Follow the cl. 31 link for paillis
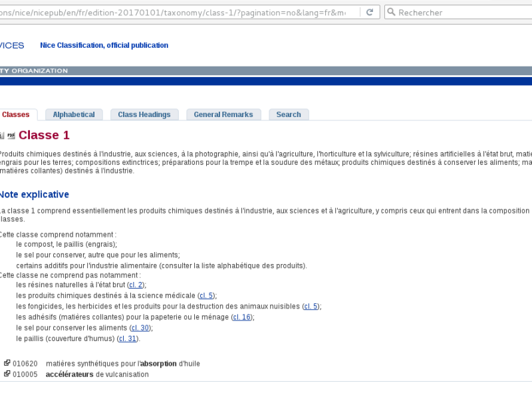The height and width of the screenshot is (399, 532). (128, 339)
